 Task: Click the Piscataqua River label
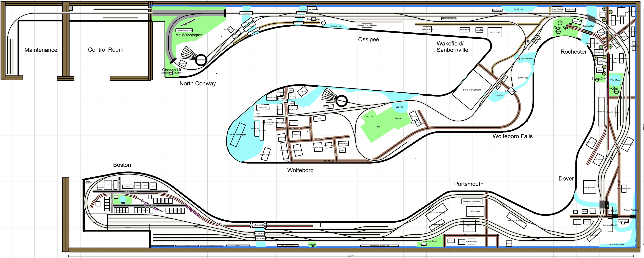617,245
